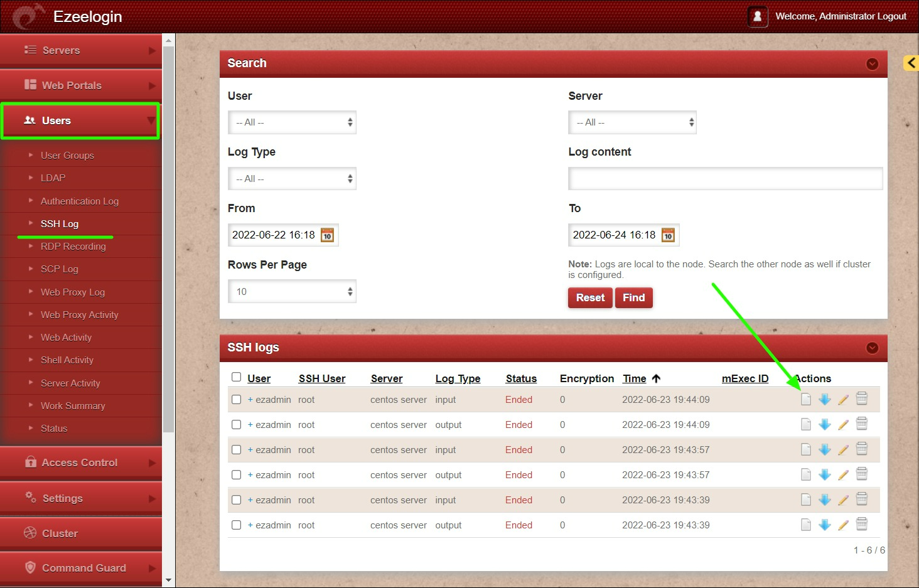Open Shell Activity in sidebar

pos(67,360)
